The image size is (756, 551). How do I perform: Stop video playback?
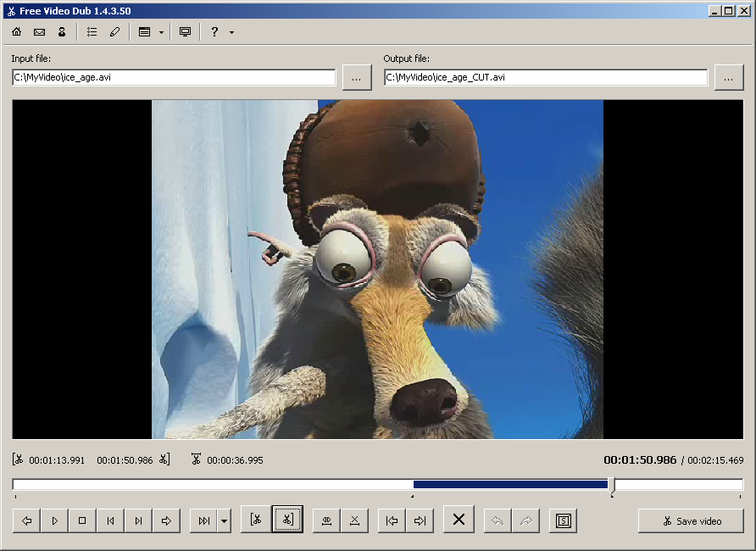82,520
